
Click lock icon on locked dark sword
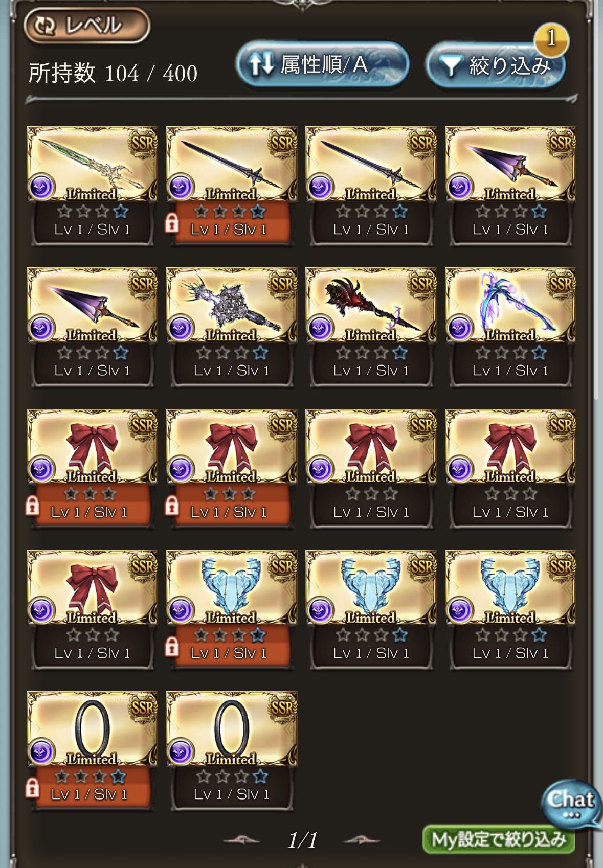point(172,223)
